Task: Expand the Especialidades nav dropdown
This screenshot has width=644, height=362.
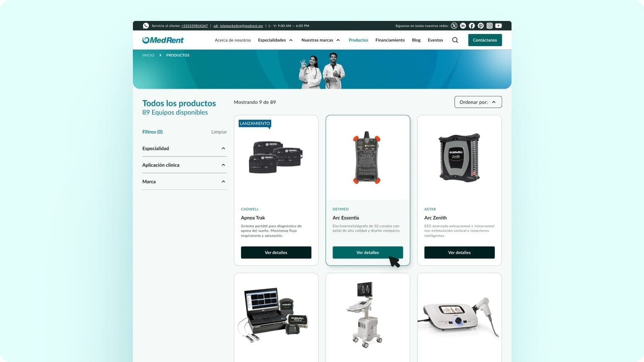Action: click(275, 40)
